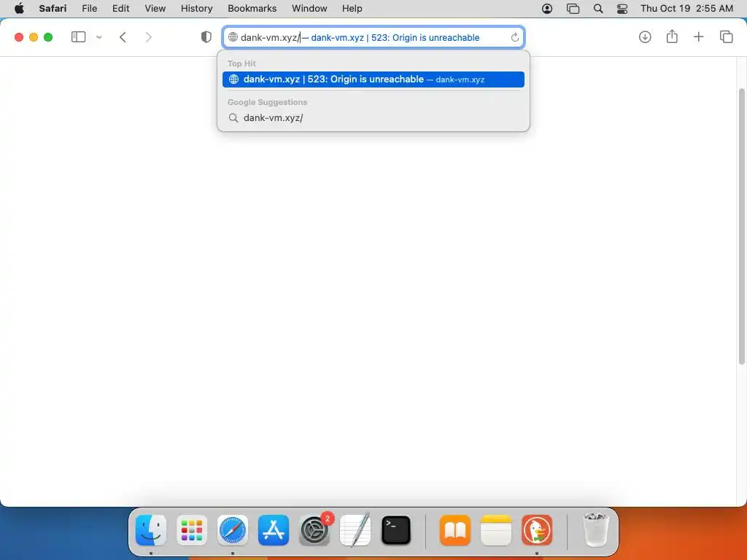Open the Safari menu
This screenshot has width=747, height=560.
[53, 9]
